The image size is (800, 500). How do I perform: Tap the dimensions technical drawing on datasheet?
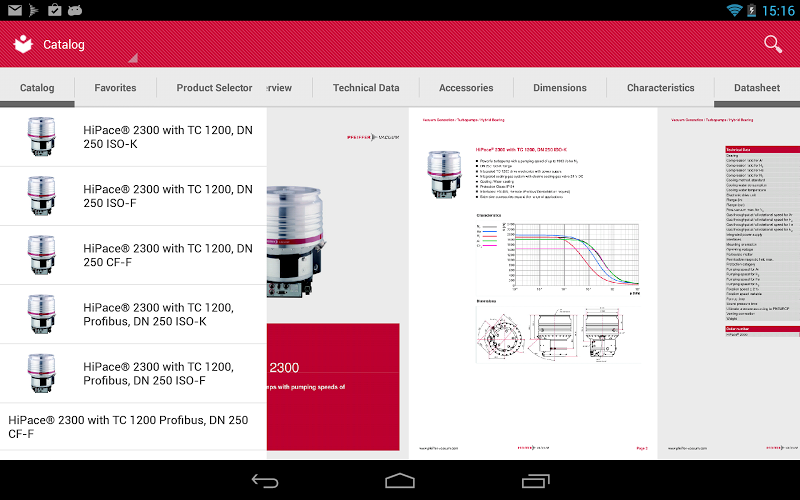click(558, 334)
